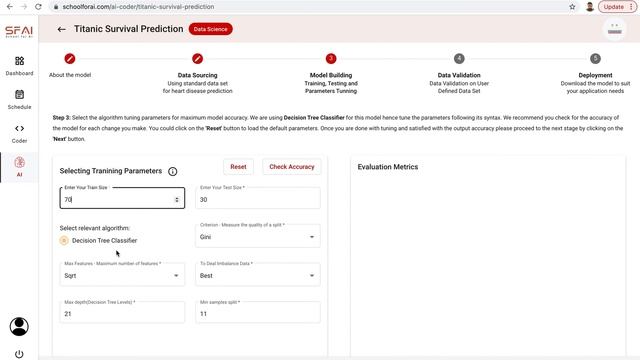This screenshot has width=640, height=360.
Task: Open the user profile avatar in sidebar
Action: coord(19,327)
